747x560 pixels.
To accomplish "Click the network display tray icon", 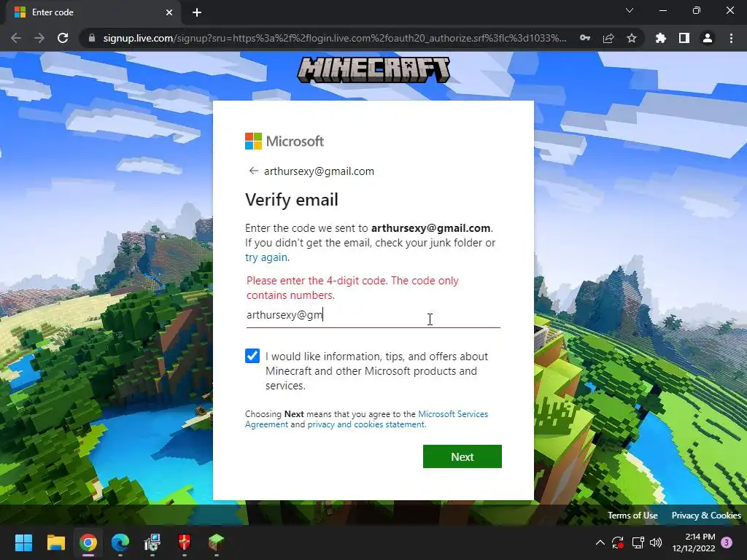I will coord(638,542).
